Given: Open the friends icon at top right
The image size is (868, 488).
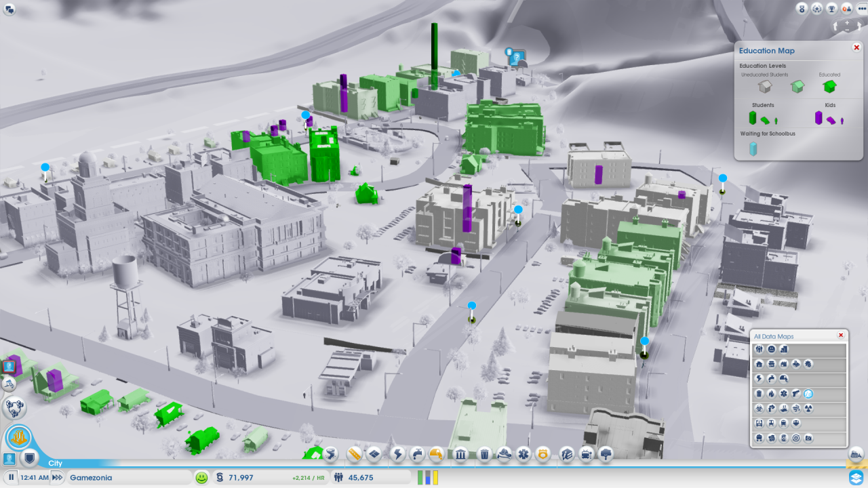Looking at the screenshot, I should point(846,8).
